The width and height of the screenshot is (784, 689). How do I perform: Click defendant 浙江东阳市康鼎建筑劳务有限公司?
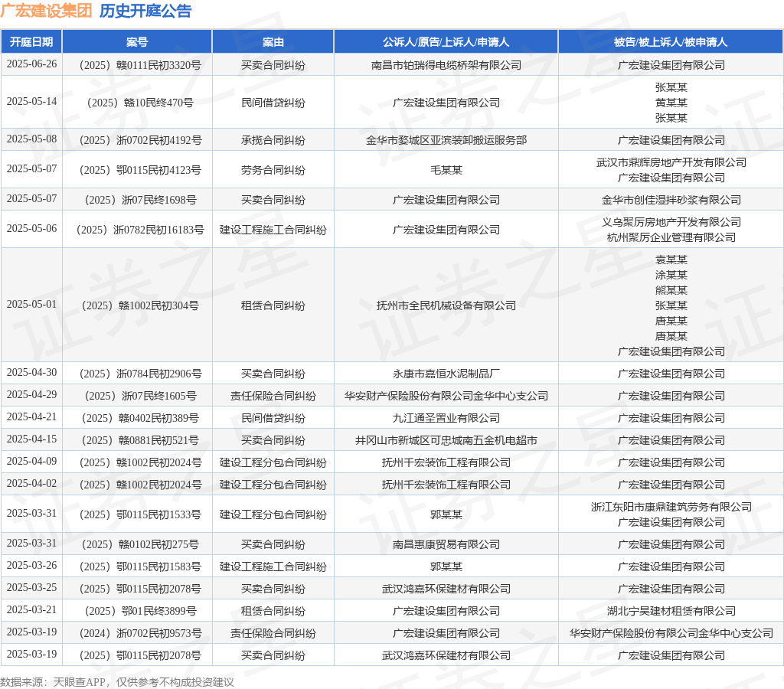click(x=671, y=507)
